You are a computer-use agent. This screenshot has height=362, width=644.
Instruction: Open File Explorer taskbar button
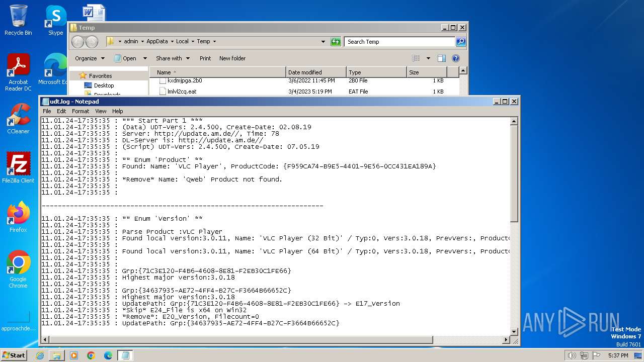[x=57, y=355]
